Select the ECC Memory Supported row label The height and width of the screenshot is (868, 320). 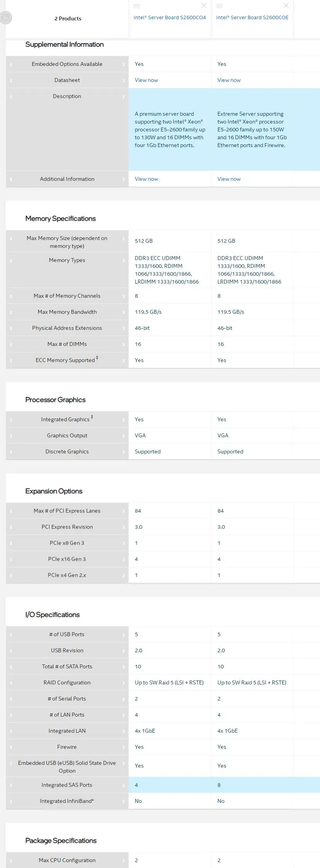coord(65,360)
